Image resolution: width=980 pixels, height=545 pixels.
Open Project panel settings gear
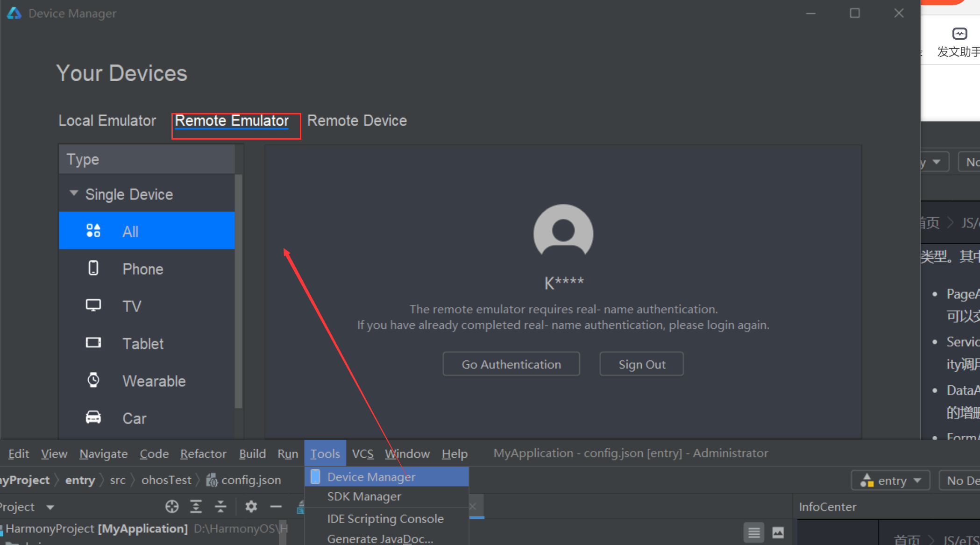(251, 507)
